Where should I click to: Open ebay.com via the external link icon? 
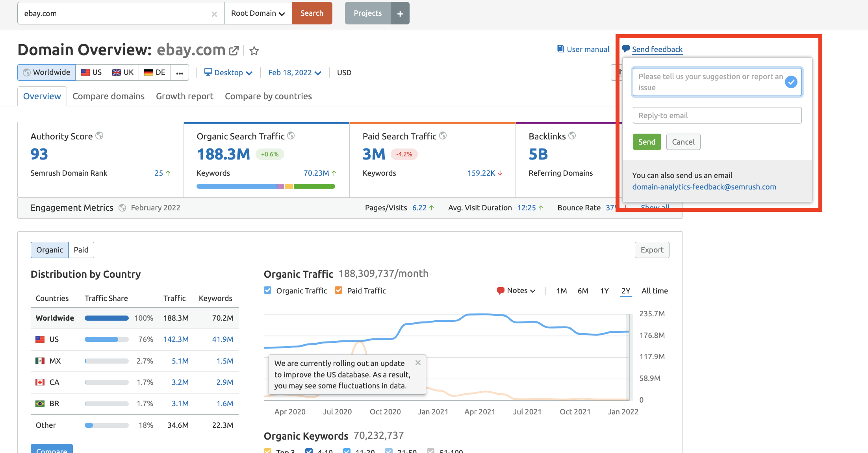[x=234, y=50]
